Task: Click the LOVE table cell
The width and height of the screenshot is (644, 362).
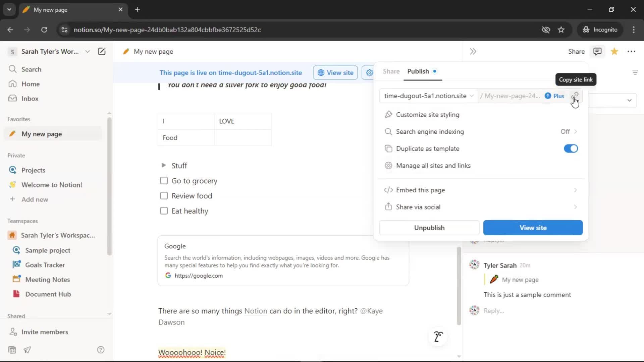Action: click(x=243, y=121)
